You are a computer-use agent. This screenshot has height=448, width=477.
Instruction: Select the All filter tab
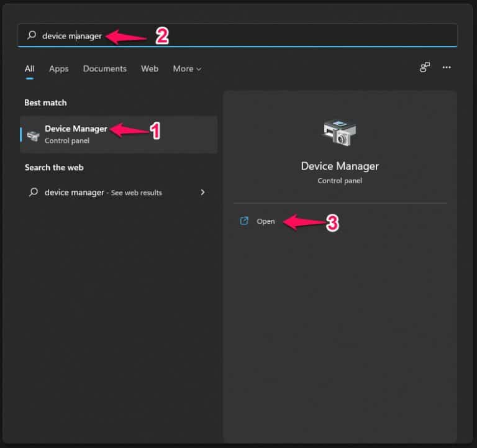click(x=29, y=69)
